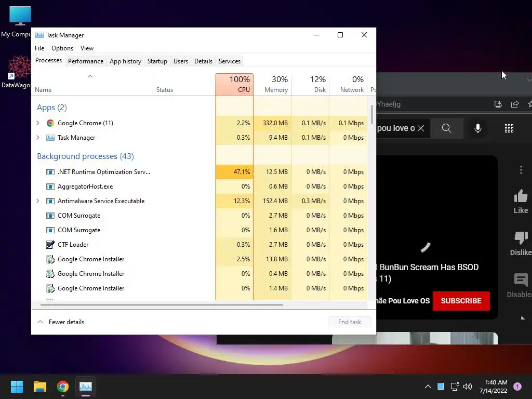The width and height of the screenshot is (532, 399).
Task: Expand the Google Chrome (11) process group
Action: 37,123
